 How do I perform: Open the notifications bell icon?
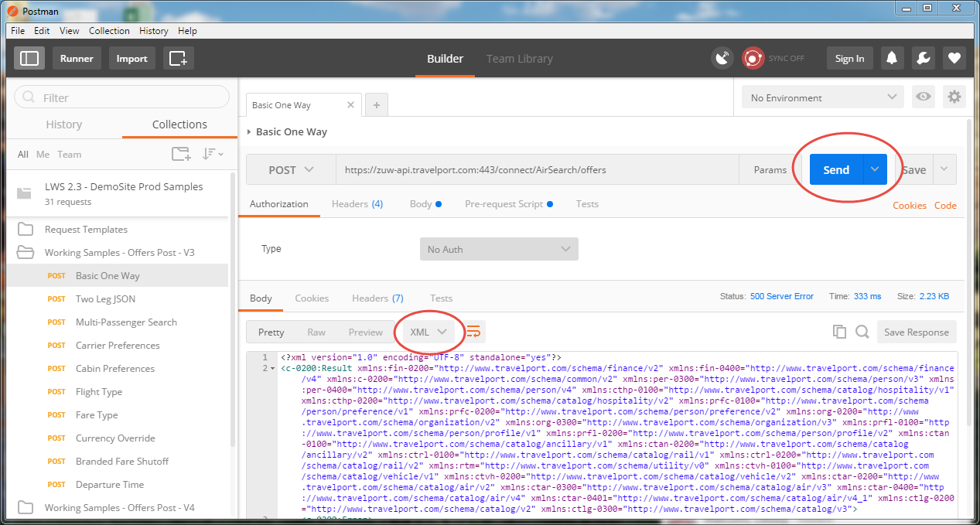pos(892,59)
